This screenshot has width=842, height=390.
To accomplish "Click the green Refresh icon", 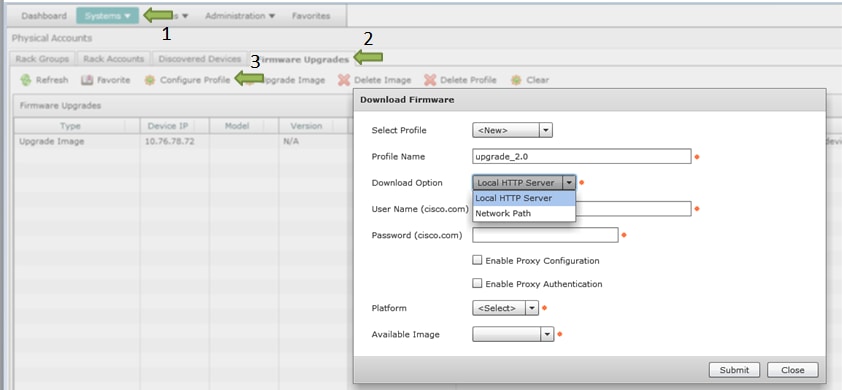I will (x=26, y=81).
